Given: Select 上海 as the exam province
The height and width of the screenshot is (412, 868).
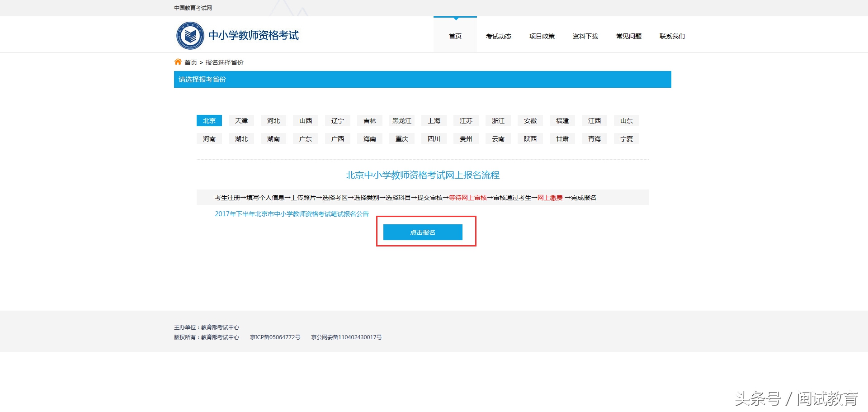Looking at the screenshot, I should (434, 120).
